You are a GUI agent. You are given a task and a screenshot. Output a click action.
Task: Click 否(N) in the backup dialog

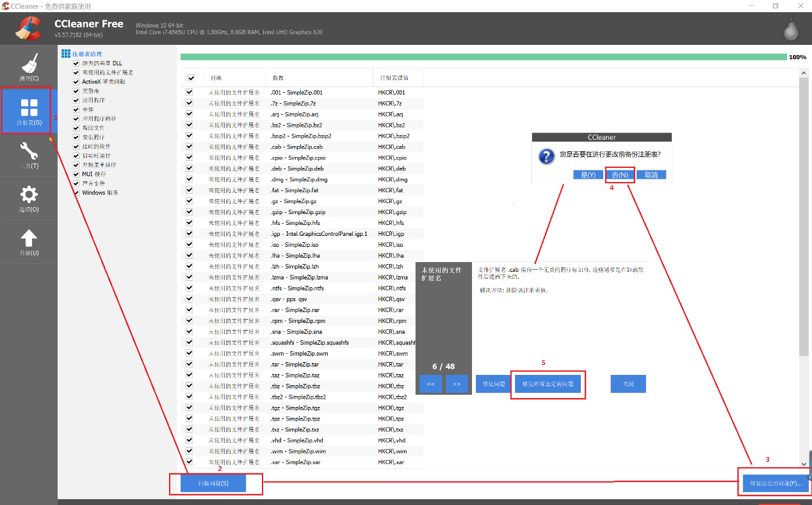[x=619, y=175]
